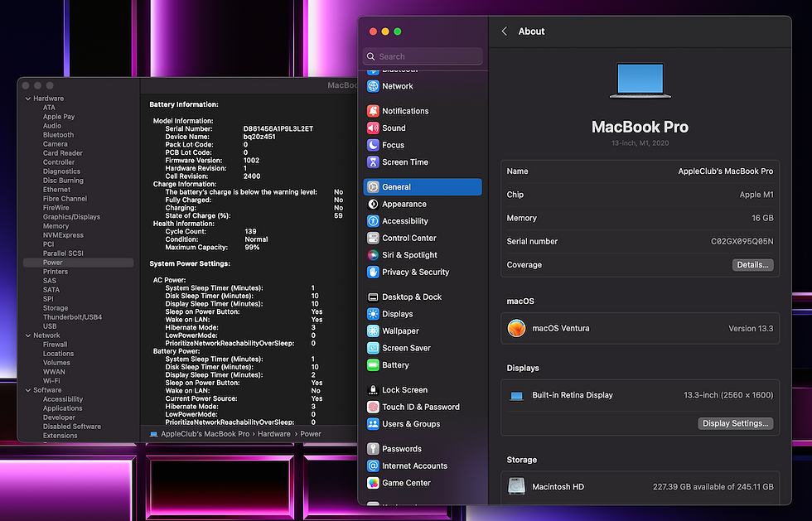Open Screen Time hourglass icon
The image size is (812, 521).
tap(373, 162)
